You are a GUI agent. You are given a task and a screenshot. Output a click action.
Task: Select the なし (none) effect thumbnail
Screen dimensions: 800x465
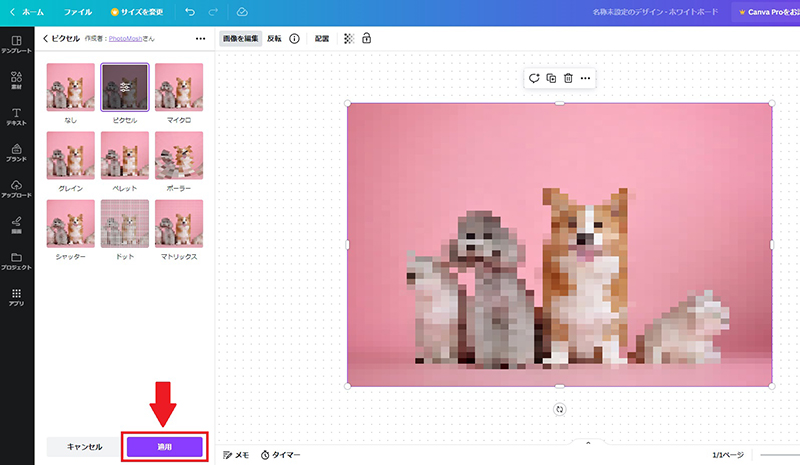pyautogui.click(x=70, y=87)
